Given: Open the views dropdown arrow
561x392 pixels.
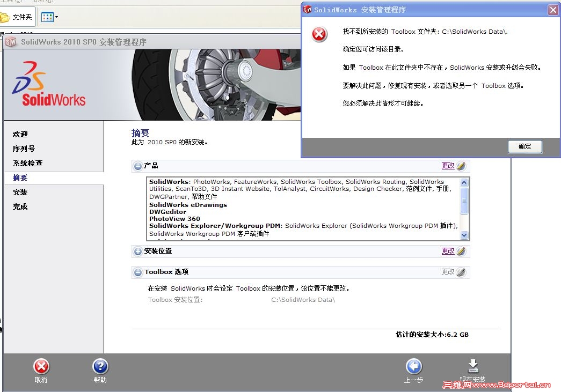Looking at the screenshot, I should pyautogui.click(x=55, y=17).
